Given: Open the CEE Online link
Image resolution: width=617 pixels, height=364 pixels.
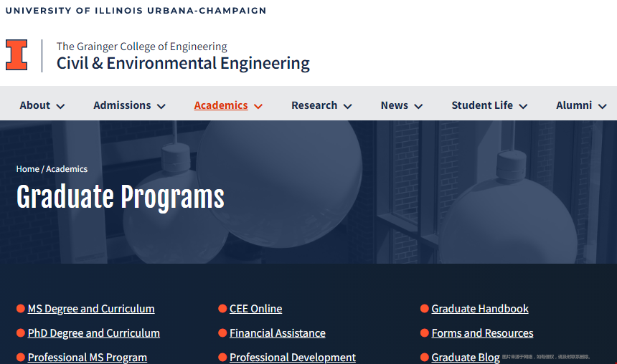Looking at the screenshot, I should 256,309.
